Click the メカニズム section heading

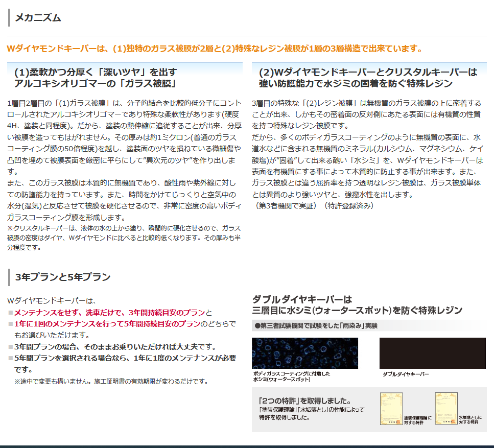pos(38,18)
